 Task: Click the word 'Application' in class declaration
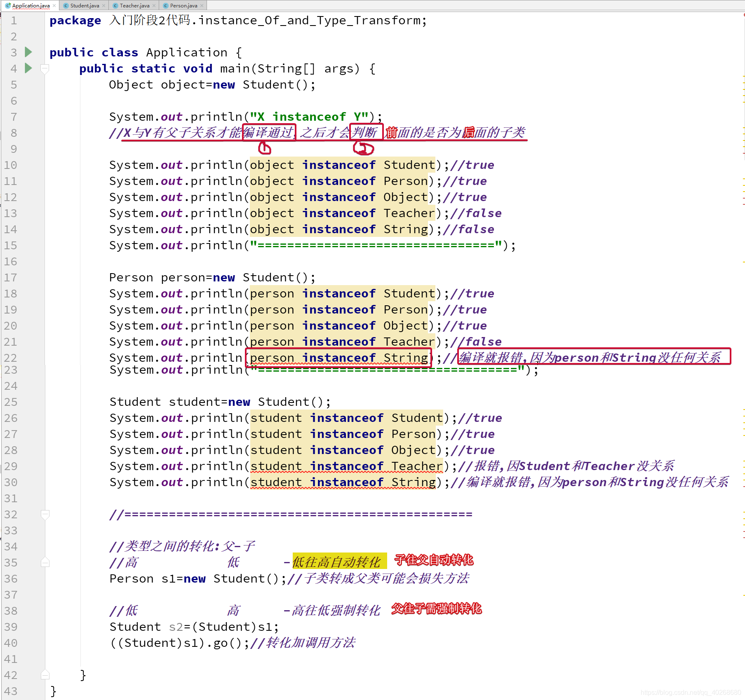186,52
